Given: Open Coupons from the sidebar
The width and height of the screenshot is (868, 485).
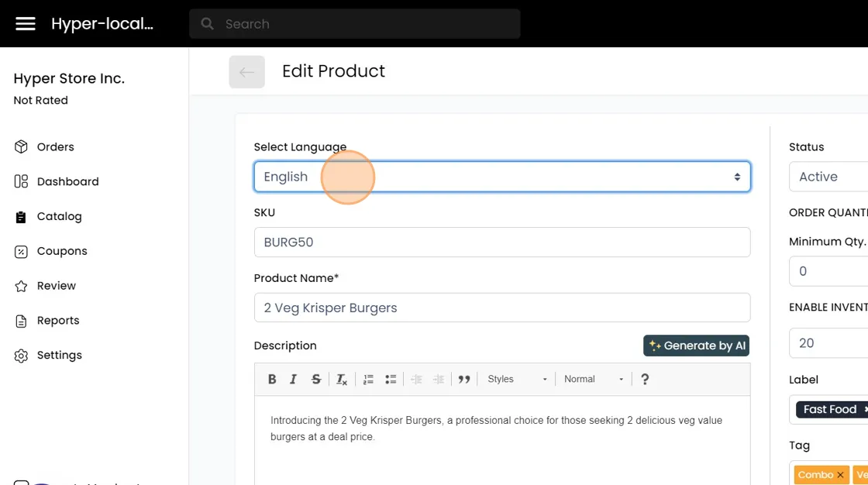Looking at the screenshot, I should pyautogui.click(x=62, y=251).
